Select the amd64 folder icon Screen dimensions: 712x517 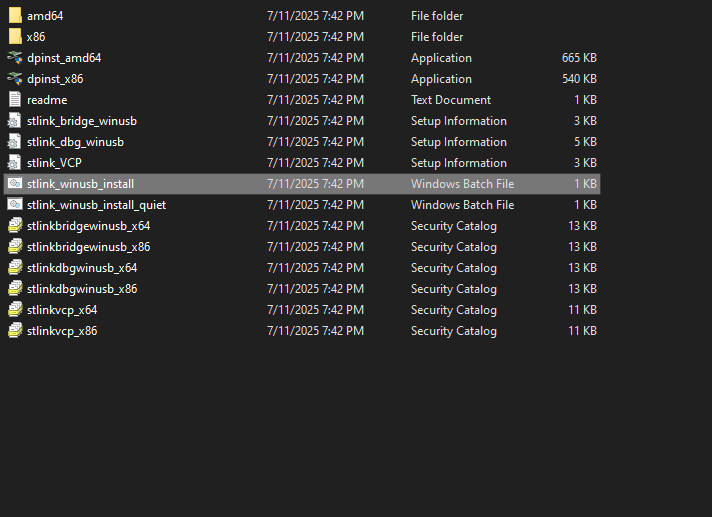[15, 16]
